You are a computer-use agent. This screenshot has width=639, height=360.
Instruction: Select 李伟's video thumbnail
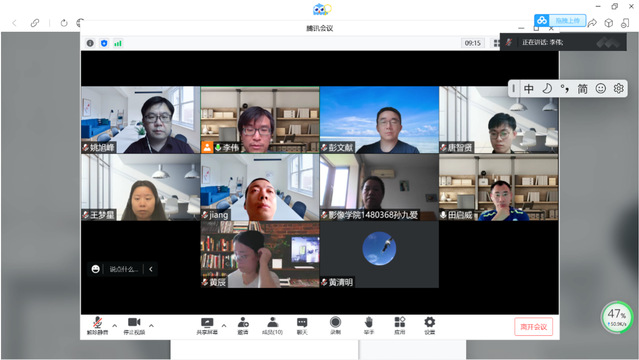coord(260,120)
